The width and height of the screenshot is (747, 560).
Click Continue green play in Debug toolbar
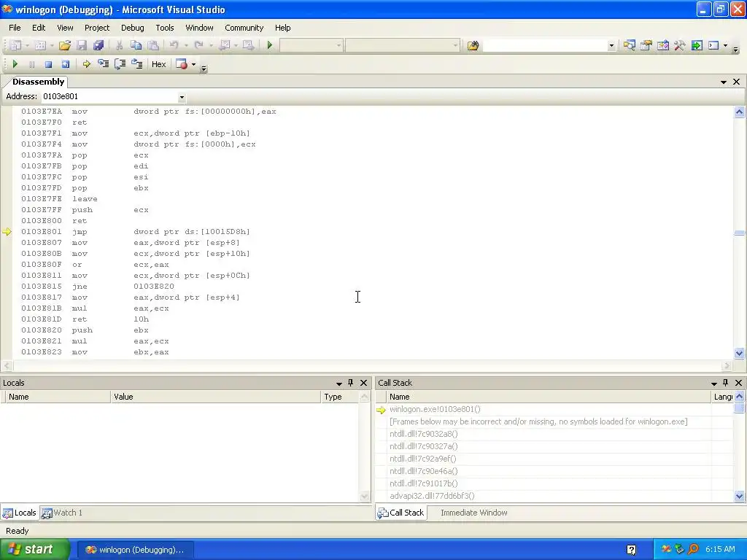15,64
